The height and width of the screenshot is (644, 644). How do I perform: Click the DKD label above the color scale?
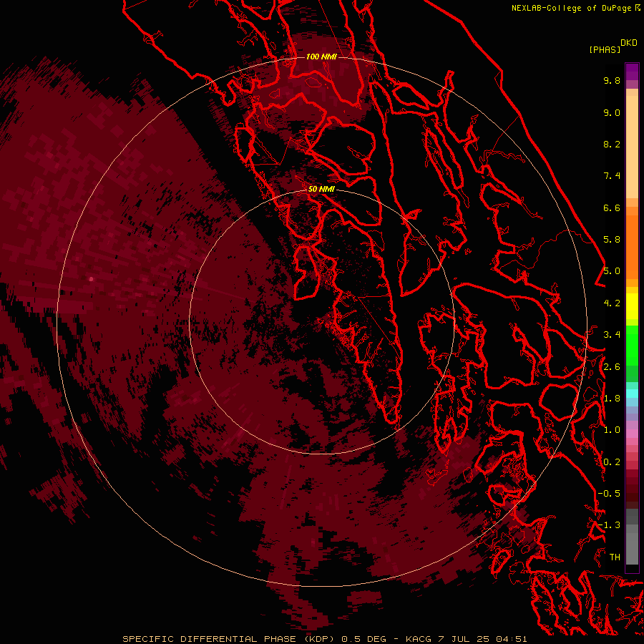pos(629,43)
